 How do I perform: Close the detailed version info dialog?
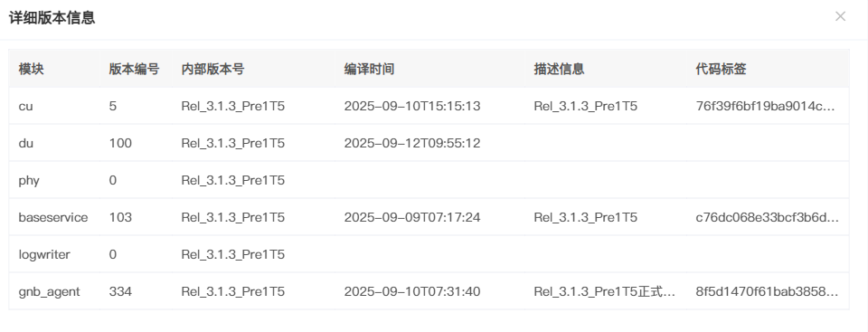840,16
